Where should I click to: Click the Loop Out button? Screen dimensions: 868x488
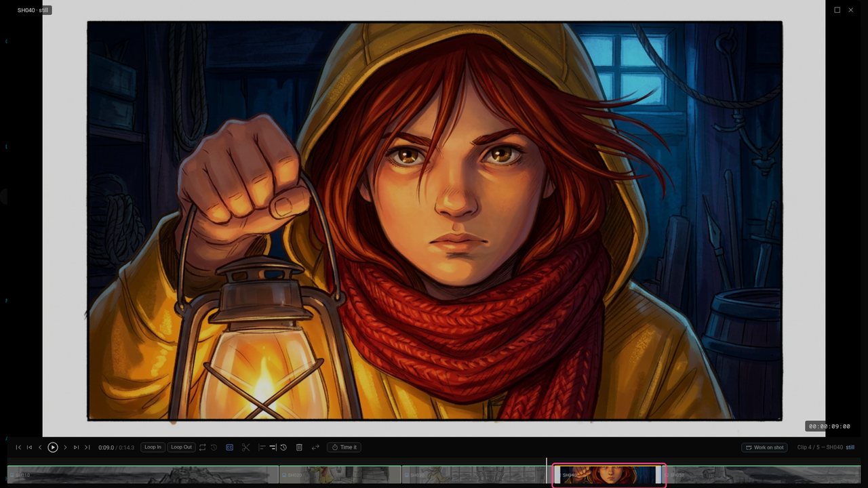pos(181,447)
